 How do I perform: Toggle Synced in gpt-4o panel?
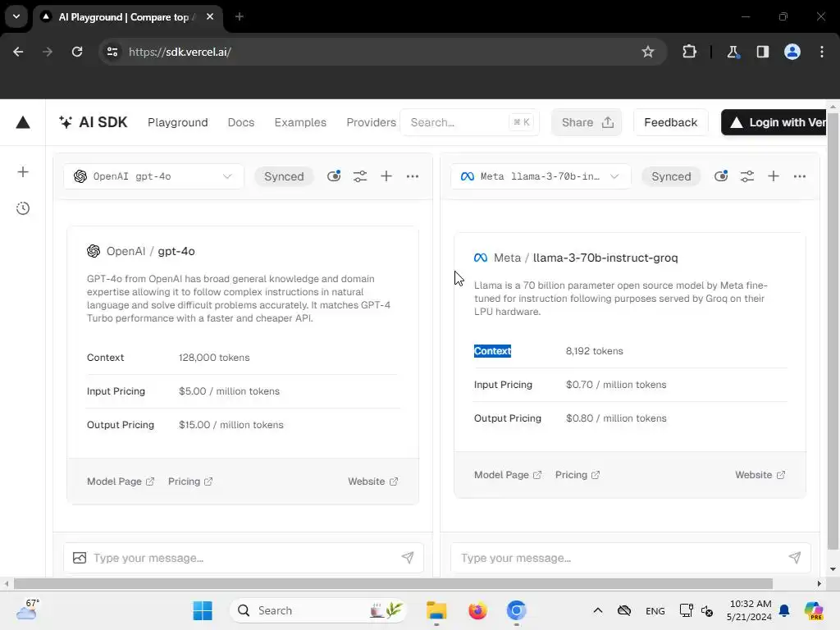pos(284,176)
